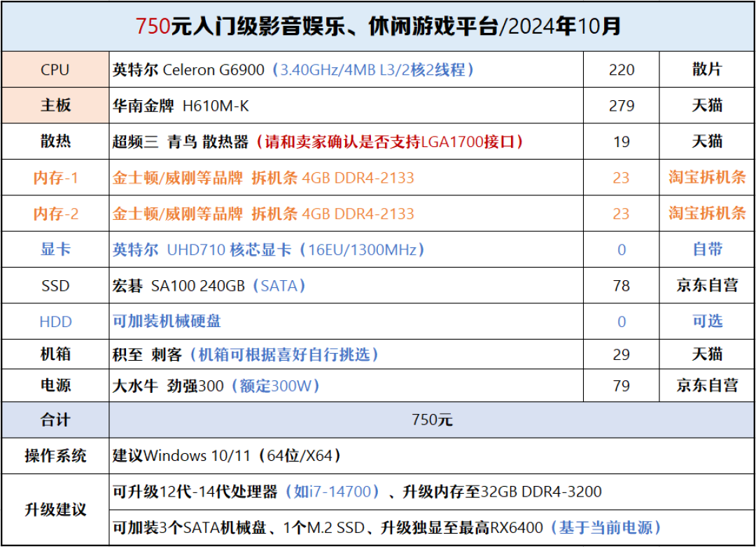Select the SSD price 78
Image resolution: width=756 pixels, height=547 pixels.
point(621,286)
